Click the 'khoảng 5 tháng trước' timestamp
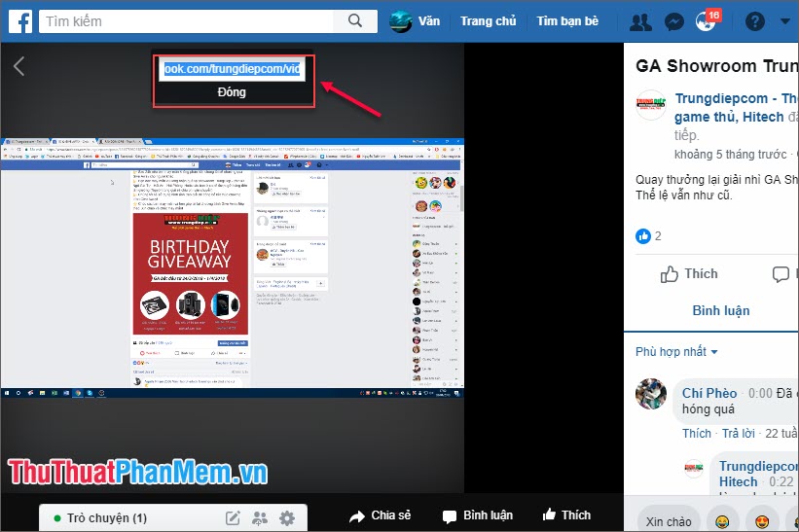Viewport: 799px width, 532px height. [730, 155]
